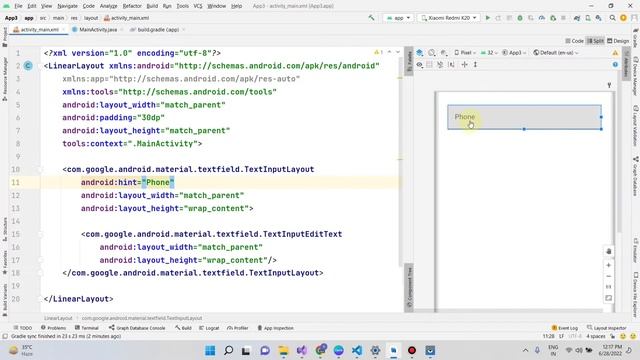
Task: Click the class gutter icon on line 2
Action: pos(28,66)
